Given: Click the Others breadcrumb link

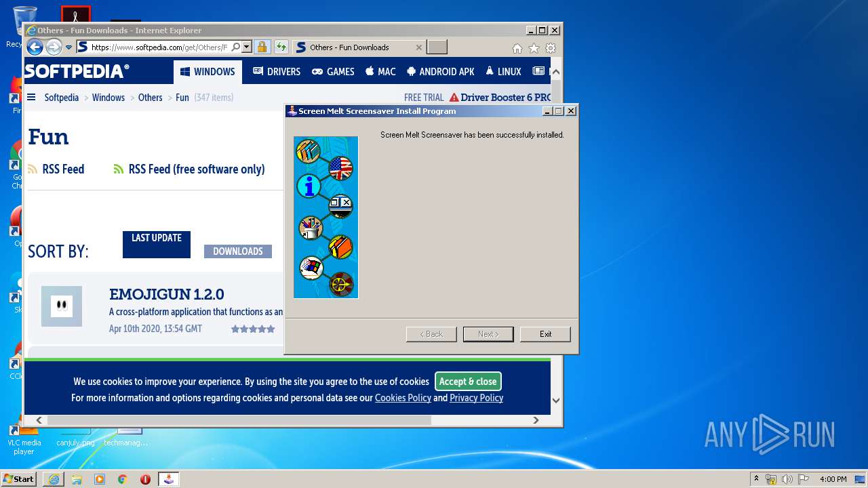Looking at the screenshot, I should point(150,98).
